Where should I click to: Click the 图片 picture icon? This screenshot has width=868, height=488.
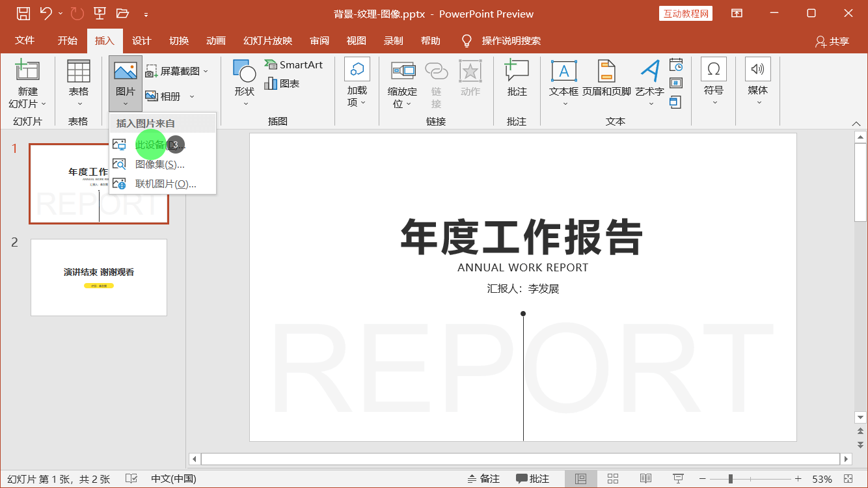[125, 71]
